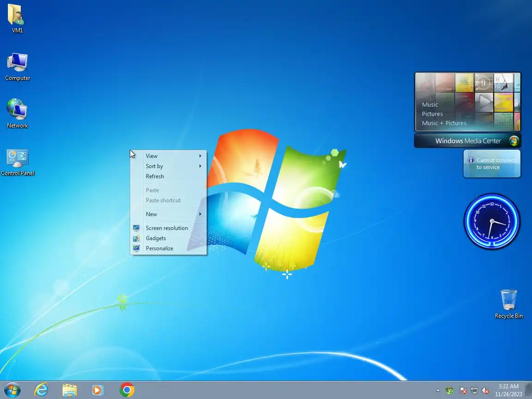Expand the New submenu
532x399 pixels.
pos(169,214)
